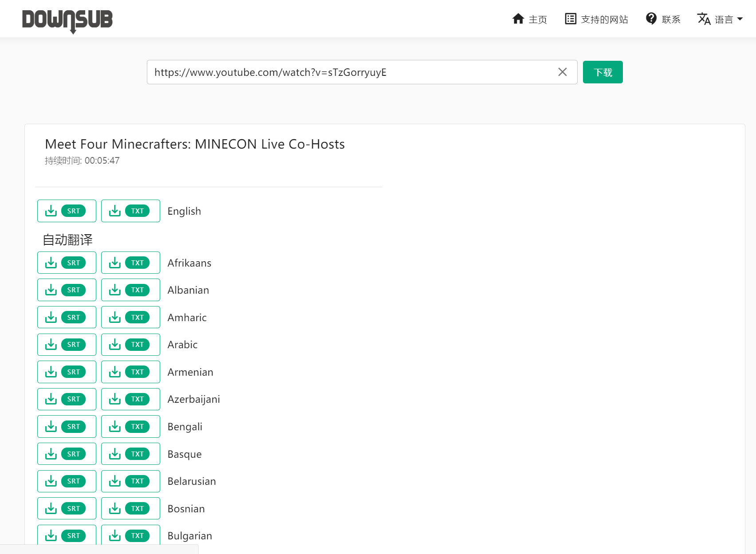This screenshot has width=756, height=554.
Task: Download Azerbaijani SRT subtitle
Action: coord(67,399)
